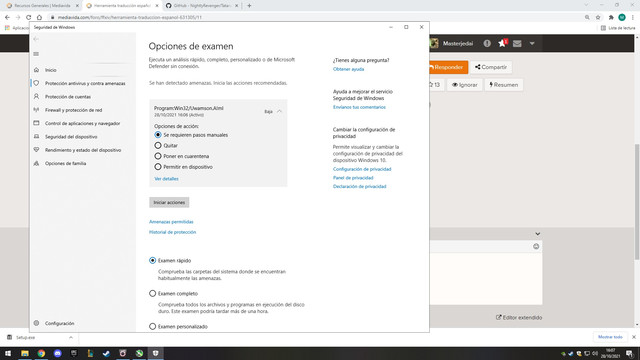Click the 'Editor extendido' link
This screenshot has height=360, width=640.
click(x=519, y=317)
